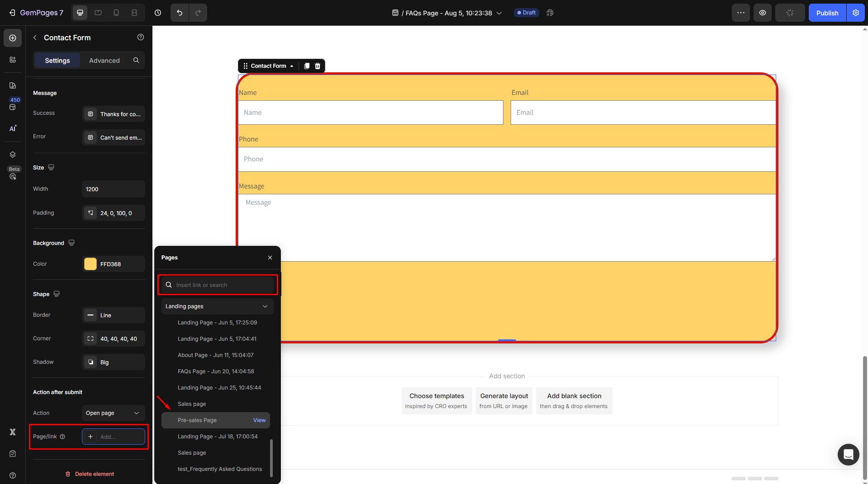Click the undo arrow in top toolbar
This screenshot has width=868, height=484.
point(180,13)
